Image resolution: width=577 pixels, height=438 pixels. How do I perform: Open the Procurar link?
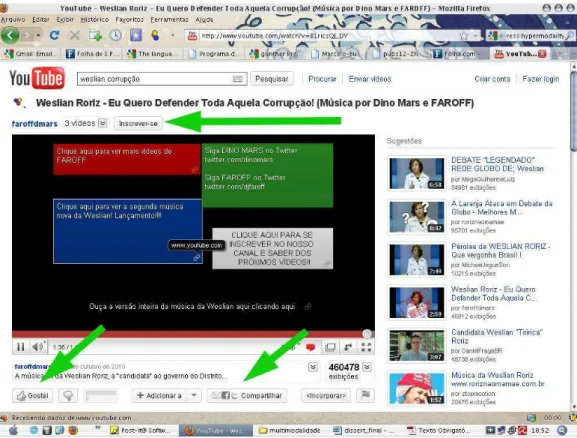click(x=322, y=79)
